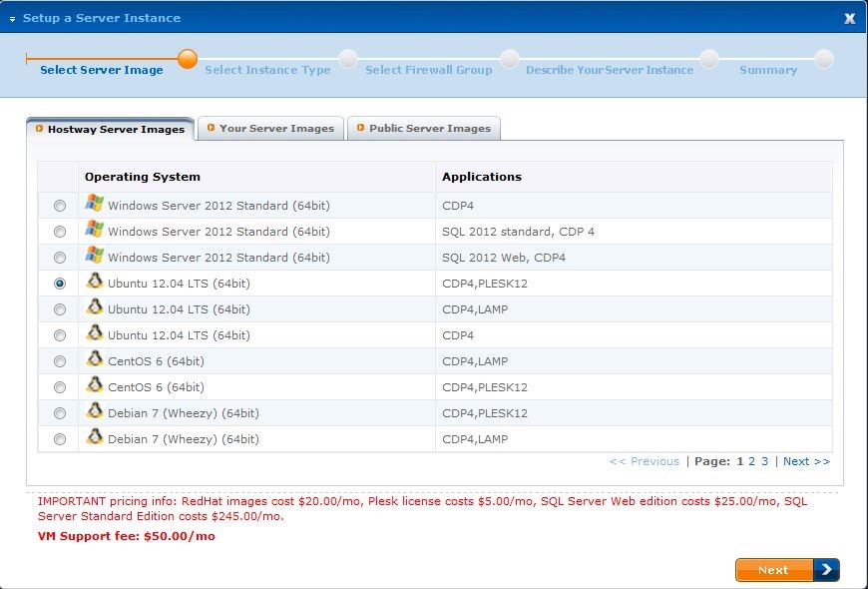This screenshot has height=589, width=868.
Task: Select Windows Server 2012 SQL 2012 standard radio button
Action: click(60, 232)
